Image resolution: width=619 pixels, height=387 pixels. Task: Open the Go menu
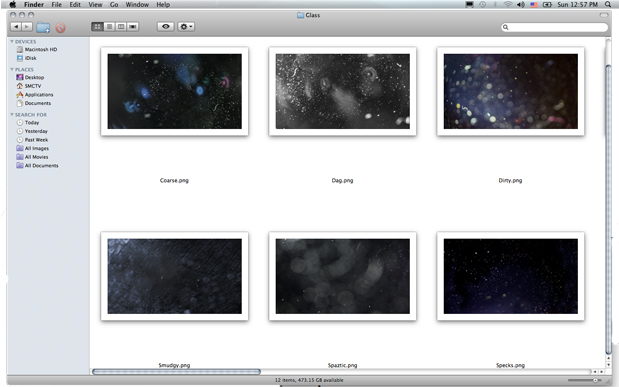[x=114, y=5]
